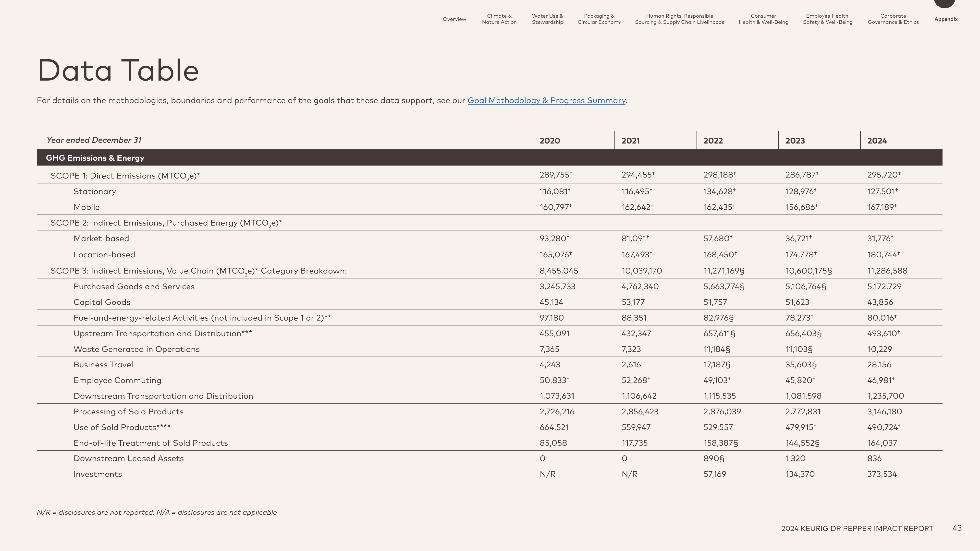Click the 2024 Keurig Dr Pepper Impact Report footer

click(857, 528)
